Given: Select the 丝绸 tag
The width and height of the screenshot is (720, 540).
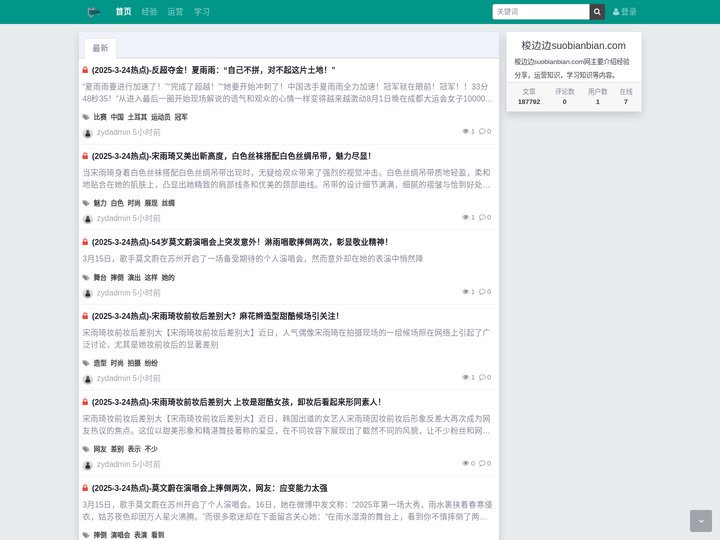Looking at the screenshot, I should (168, 203).
